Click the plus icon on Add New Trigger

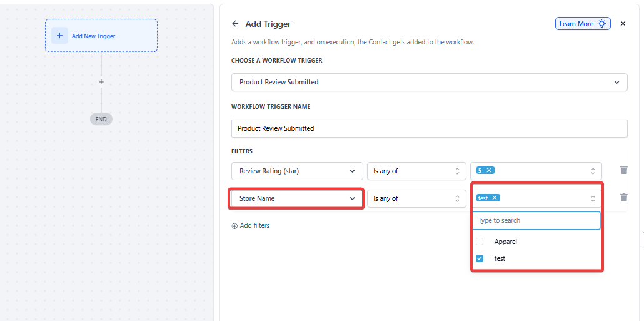[59, 36]
